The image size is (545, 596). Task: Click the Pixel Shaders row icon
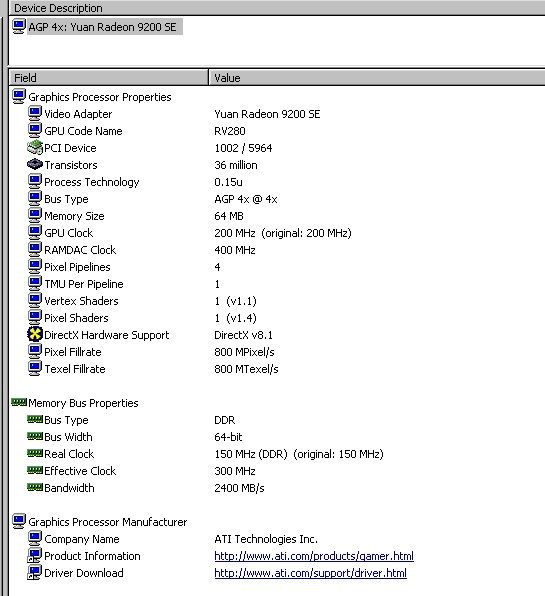[35, 317]
